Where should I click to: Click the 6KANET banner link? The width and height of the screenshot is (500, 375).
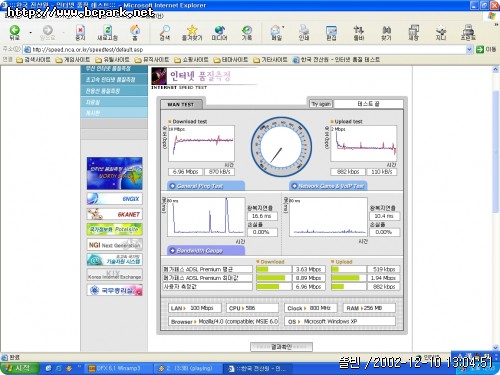pyautogui.click(x=114, y=214)
